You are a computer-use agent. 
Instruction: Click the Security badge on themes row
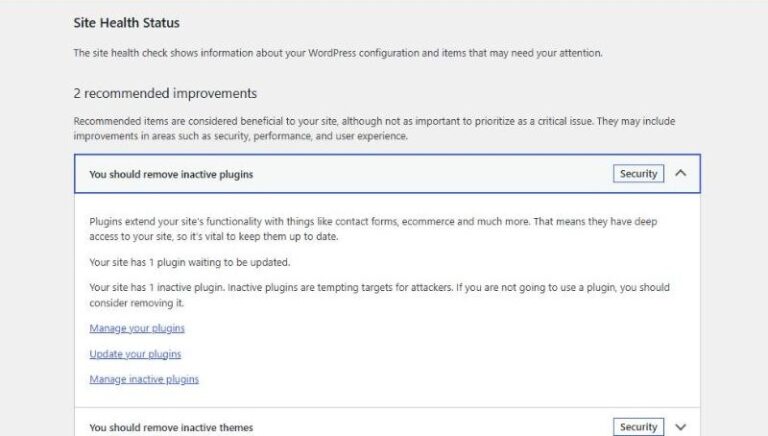pos(638,427)
